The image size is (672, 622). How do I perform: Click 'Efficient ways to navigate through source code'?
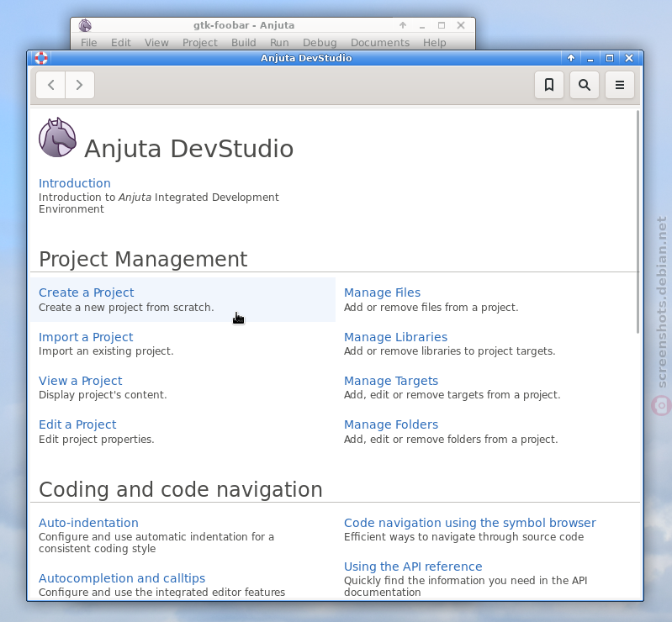[x=463, y=537]
